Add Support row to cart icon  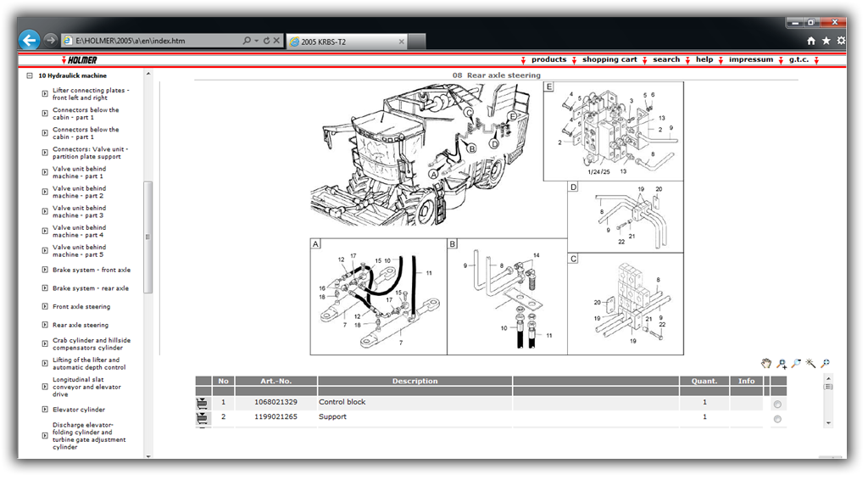coord(203,419)
